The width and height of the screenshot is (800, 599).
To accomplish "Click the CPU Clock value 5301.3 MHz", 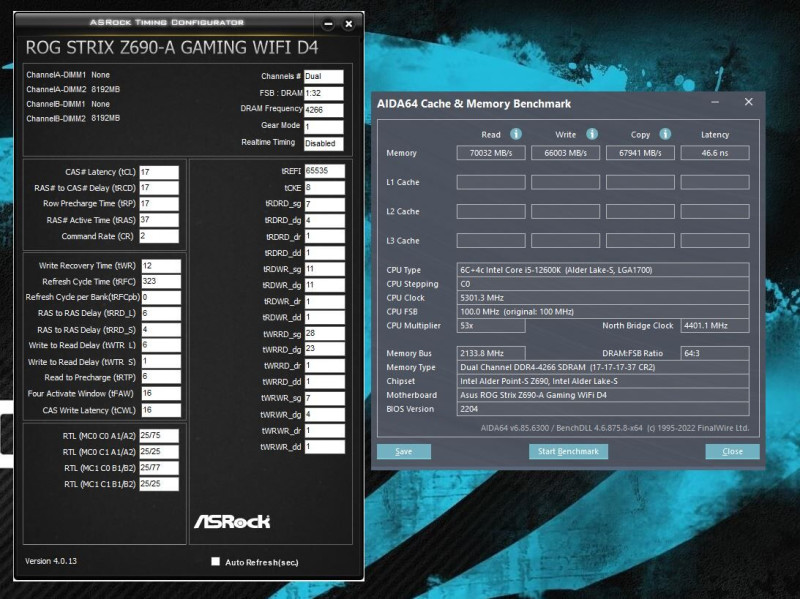I will pos(603,297).
